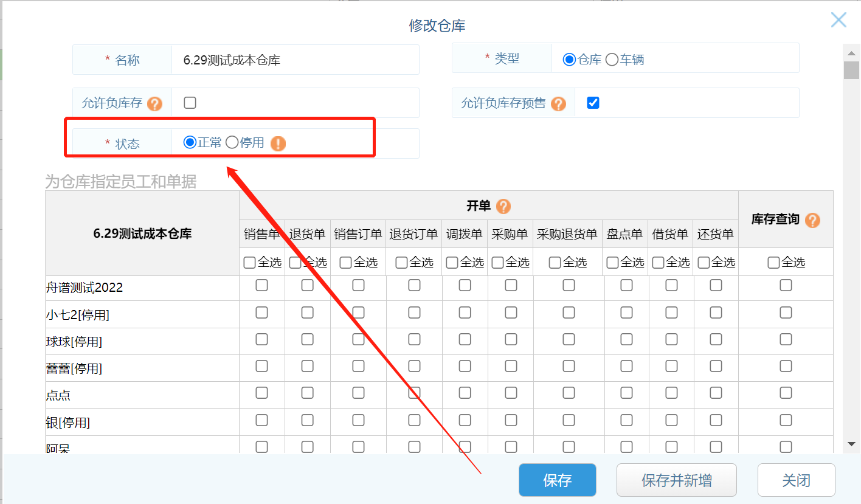Check 全选 under 退货单 column
861x504 pixels.
295,263
